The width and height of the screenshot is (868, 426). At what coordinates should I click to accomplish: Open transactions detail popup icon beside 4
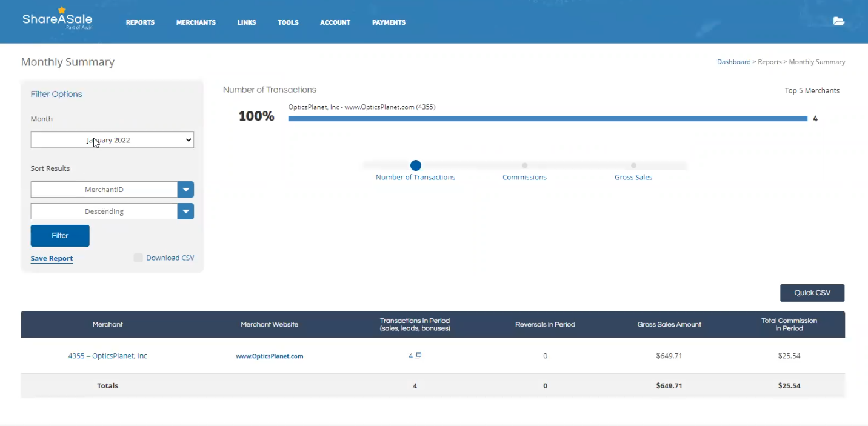pyautogui.click(x=418, y=355)
